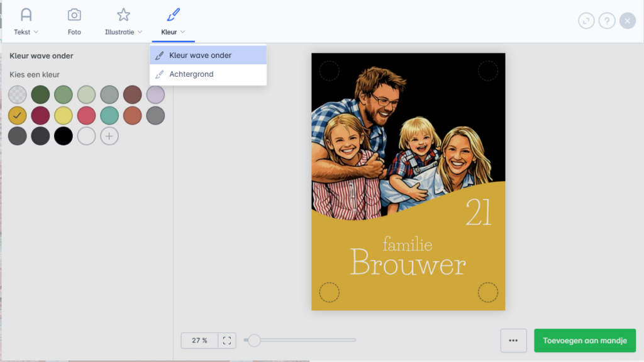
Task: Select the checked mustard yellow swatch
Action: (17, 116)
